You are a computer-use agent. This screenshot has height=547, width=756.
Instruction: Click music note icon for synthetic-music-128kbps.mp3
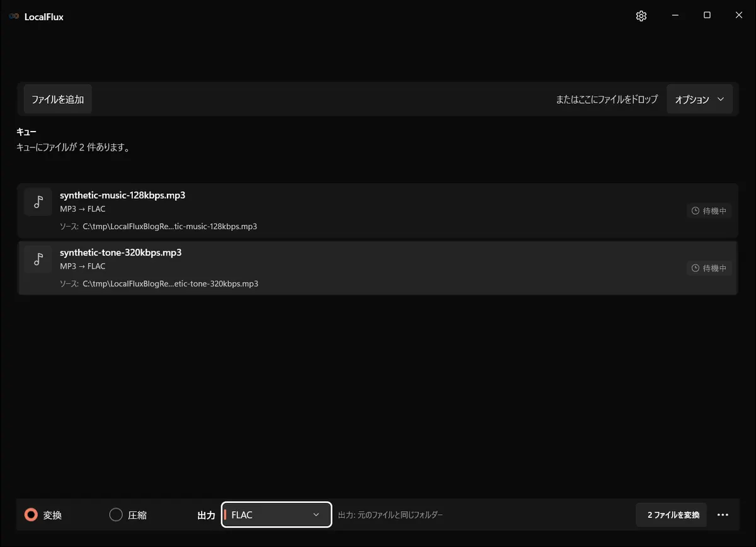click(38, 201)
